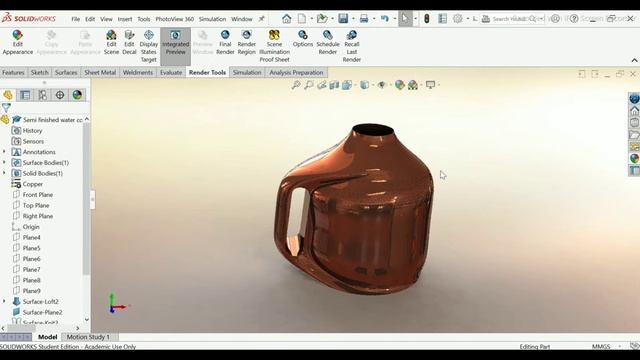Undo the last action
Image resolution: width=640 pixels, height=360 pixels.
tap(384, 19)
